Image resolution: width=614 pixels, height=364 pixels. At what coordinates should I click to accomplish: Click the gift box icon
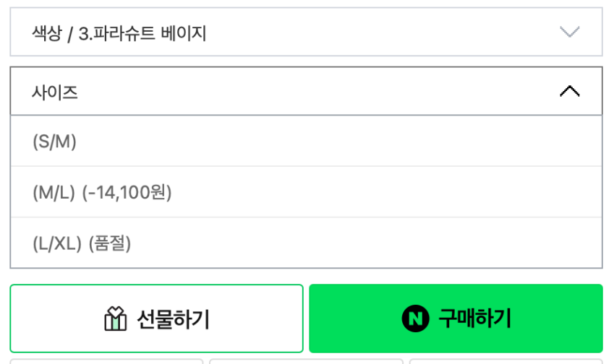[116, 318]
